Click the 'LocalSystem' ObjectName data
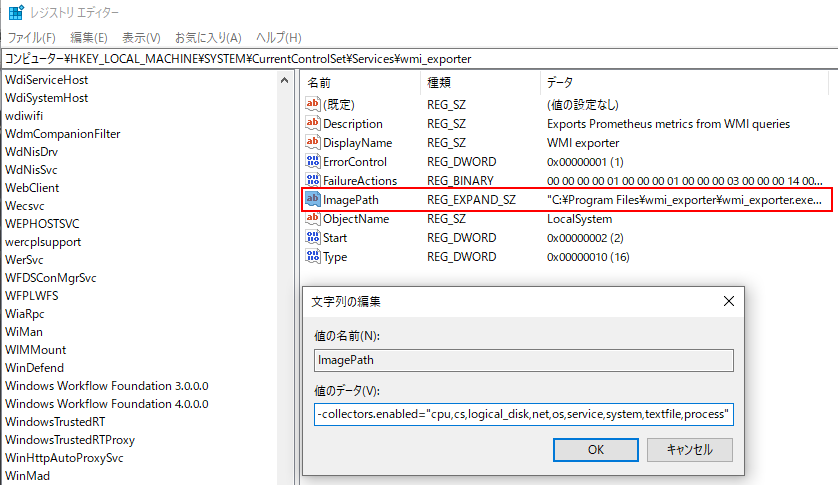Viewport: 838px width, 485px height. click(x=579, y=219)
